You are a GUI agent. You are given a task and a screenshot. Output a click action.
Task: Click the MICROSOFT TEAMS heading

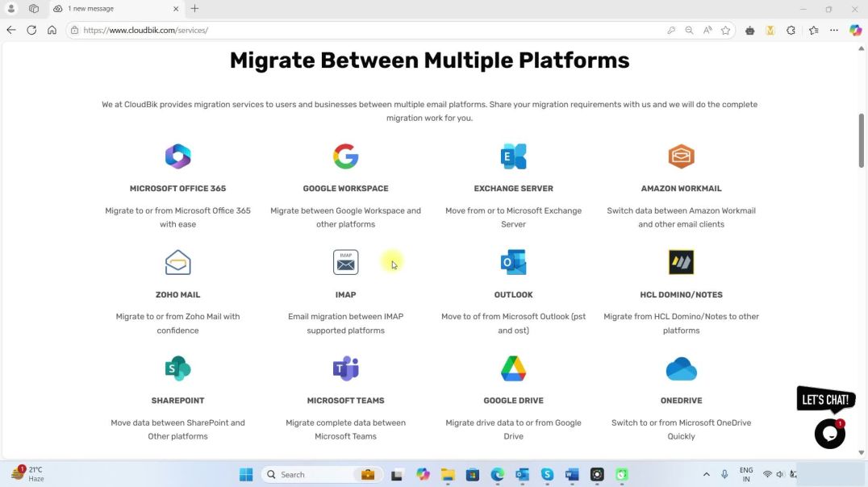[x=345, y=400]
